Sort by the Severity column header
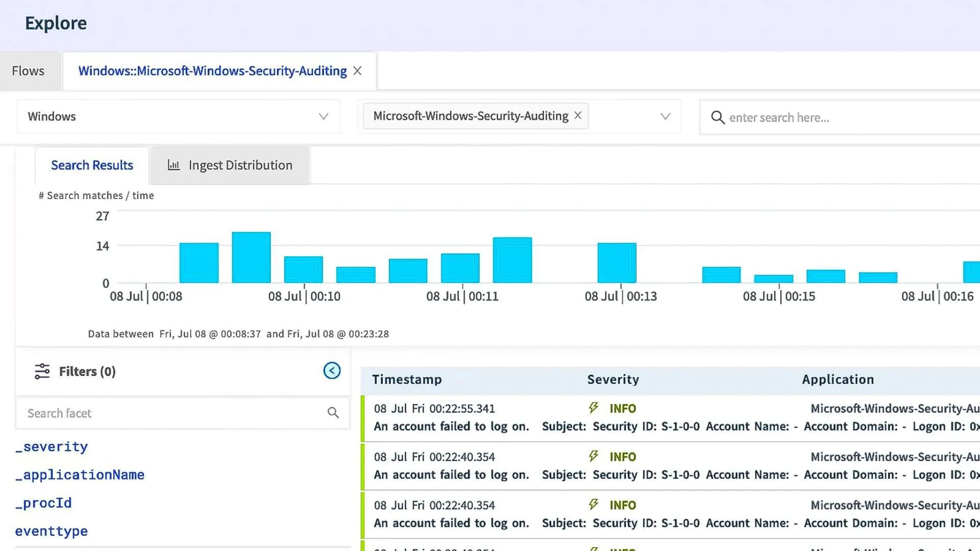 pos(613,380)
